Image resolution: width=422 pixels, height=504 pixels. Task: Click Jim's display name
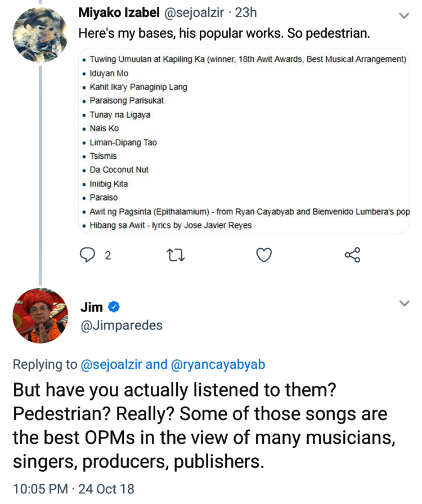[92, 307]
